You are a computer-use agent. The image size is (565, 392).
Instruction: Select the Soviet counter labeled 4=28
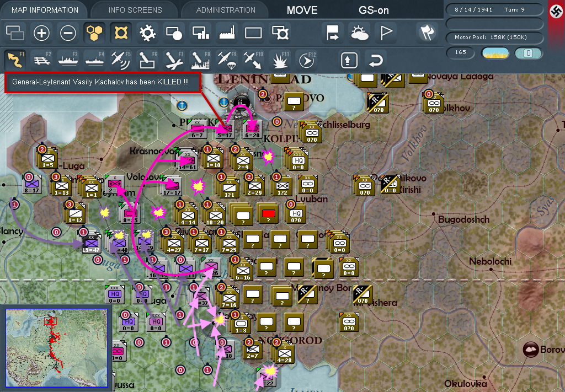pos(284,353)
